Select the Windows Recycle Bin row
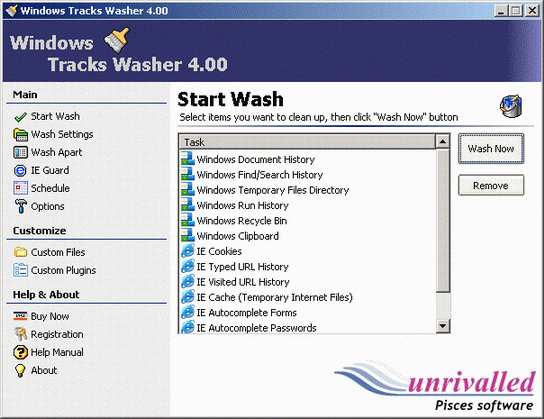The height and width of the screenshot is (419, 544). 307,220
